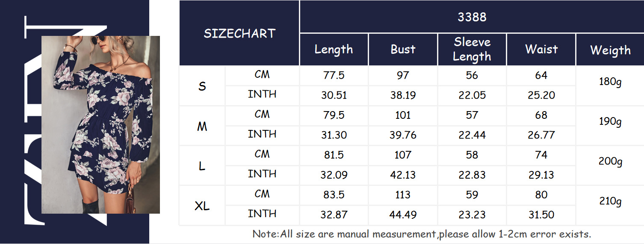
Task: Click the S size row label
Action: (x=202, y=86)
